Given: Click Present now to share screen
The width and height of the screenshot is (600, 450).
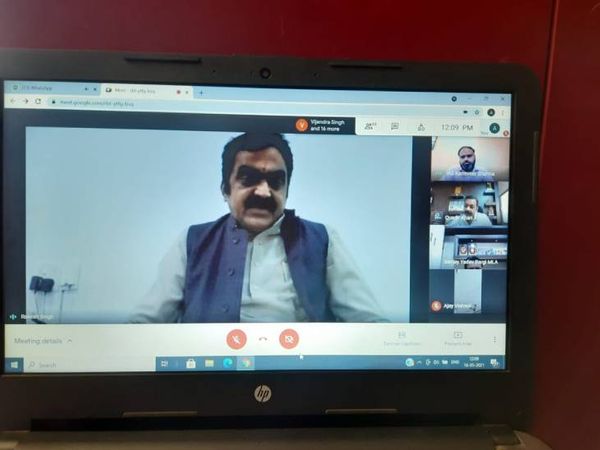Looking at the screenshot, I should coord(457,339).
